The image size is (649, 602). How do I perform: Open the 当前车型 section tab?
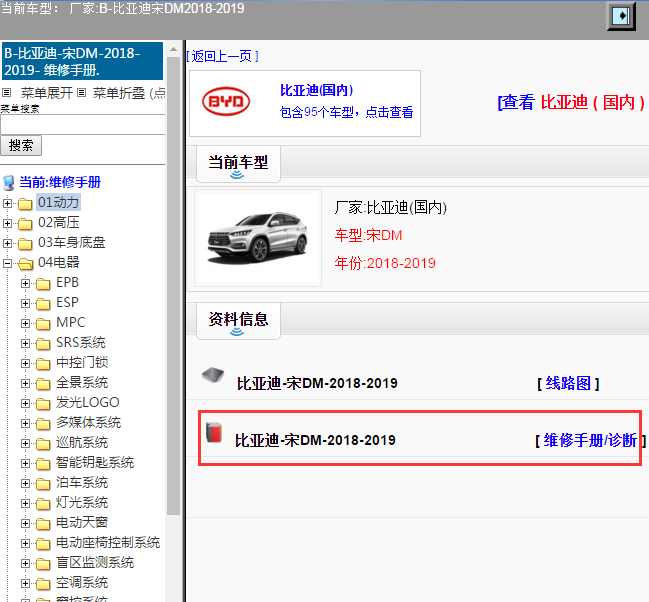click(238, 164)
